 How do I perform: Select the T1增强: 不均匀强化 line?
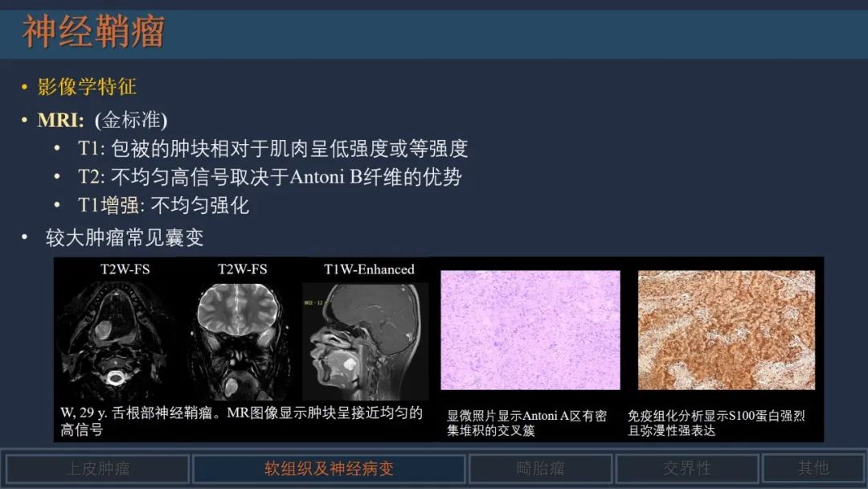[163, 205]
